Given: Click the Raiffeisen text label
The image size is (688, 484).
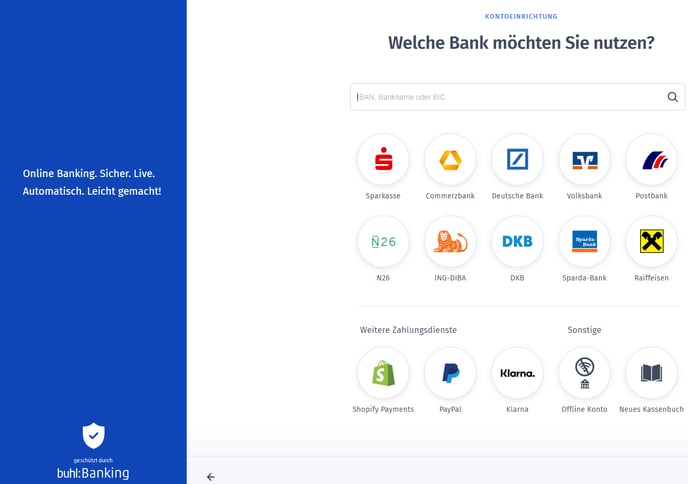Looking at the screenshot, I should click(652, 278).
